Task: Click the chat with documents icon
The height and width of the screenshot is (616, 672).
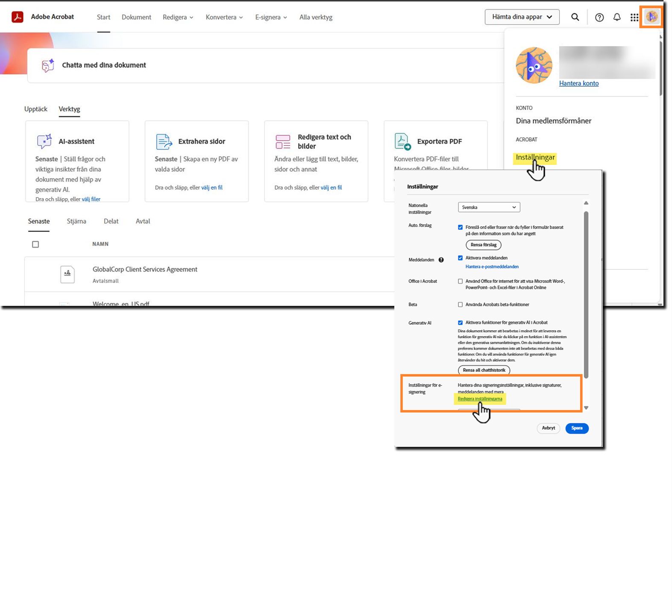Action: point(48,65)
